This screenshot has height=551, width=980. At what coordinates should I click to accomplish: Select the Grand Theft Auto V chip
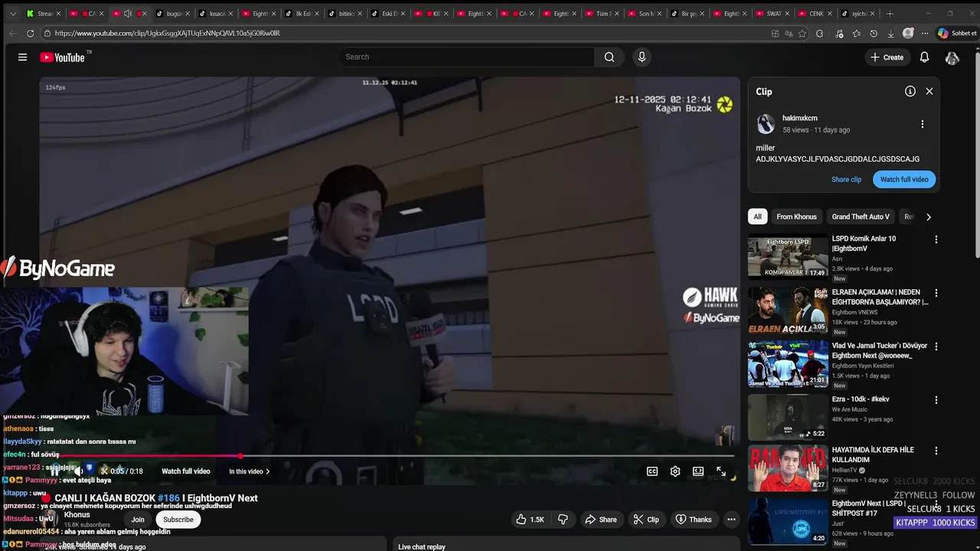[861, 217]
